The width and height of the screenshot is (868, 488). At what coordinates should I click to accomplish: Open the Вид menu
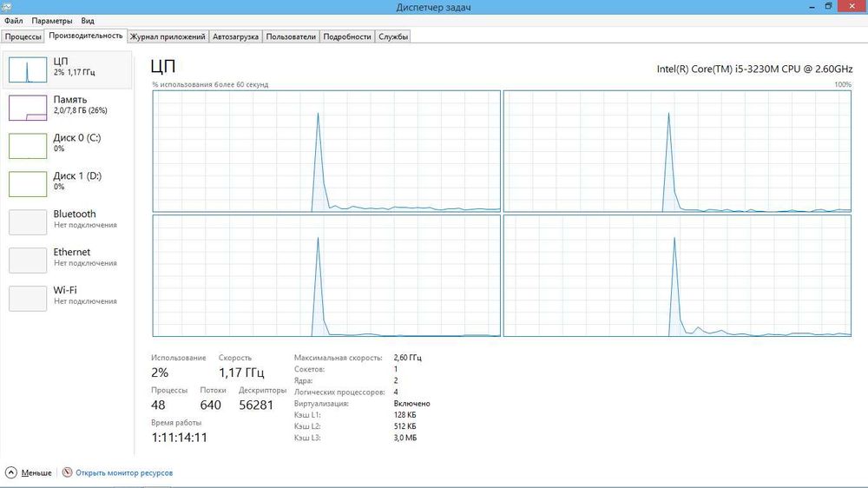point(88,21)
